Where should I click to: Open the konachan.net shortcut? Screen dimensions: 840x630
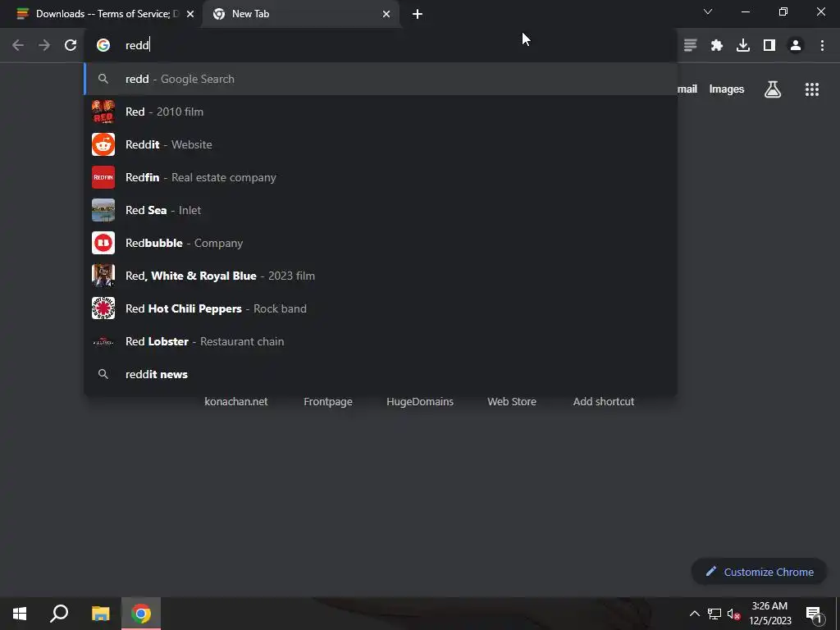tap(235, 401)
